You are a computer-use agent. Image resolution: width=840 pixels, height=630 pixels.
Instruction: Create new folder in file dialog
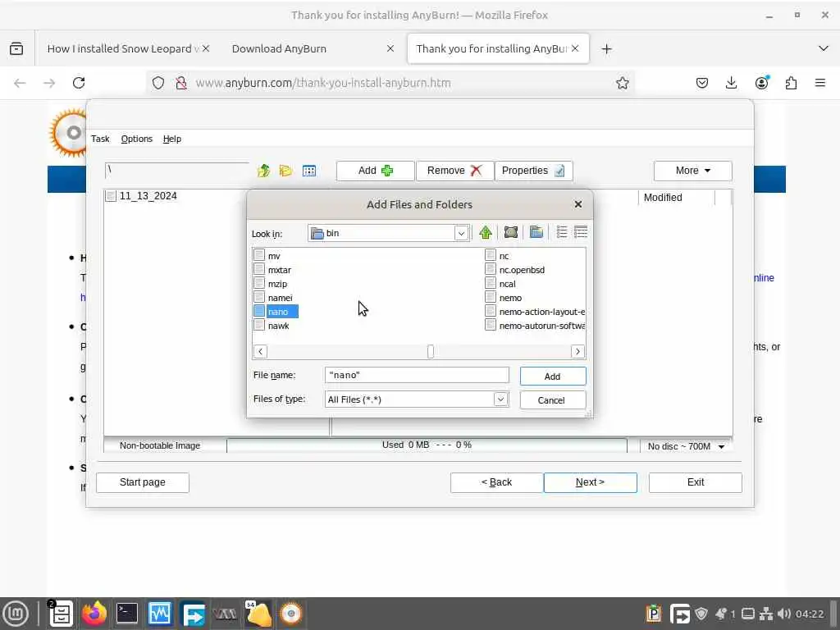(536, 232)
